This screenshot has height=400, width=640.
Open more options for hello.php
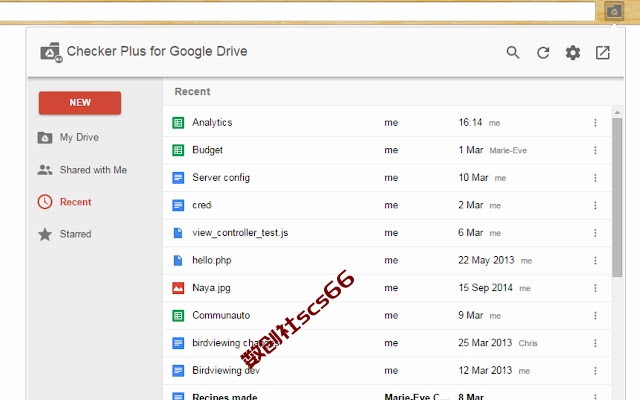point(595,260)
